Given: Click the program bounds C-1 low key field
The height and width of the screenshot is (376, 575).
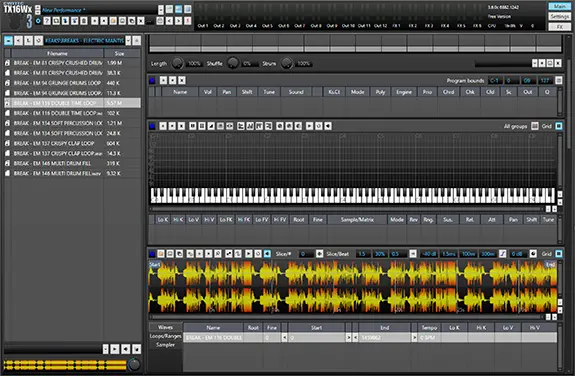Looking at the screenshot, I should click(495, 80).
